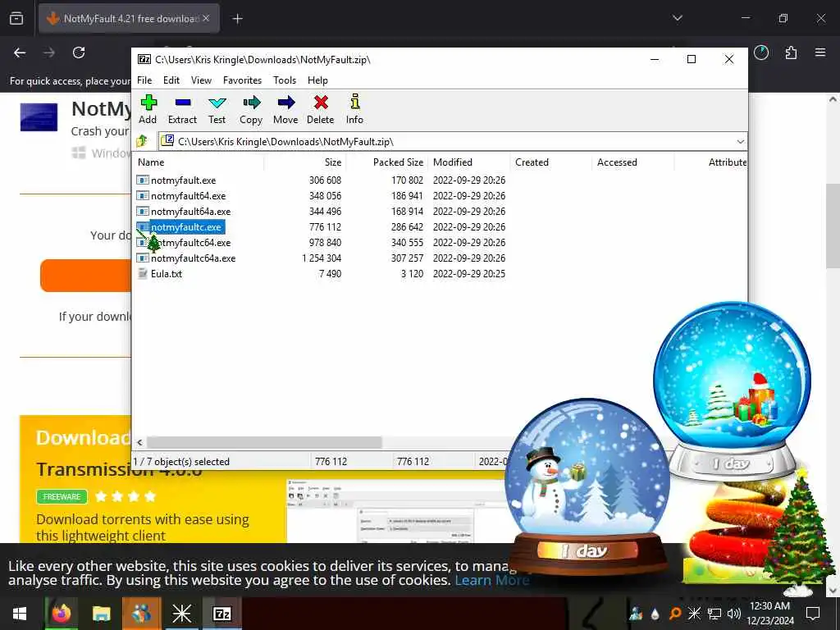840x630 pixels.
Task: Switch to 7-Zip taskbar button
Action: pos(221,614)
